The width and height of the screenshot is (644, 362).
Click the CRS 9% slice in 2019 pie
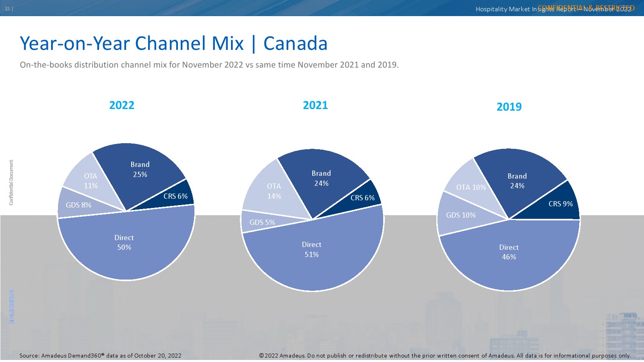click(x=560, y=204)
